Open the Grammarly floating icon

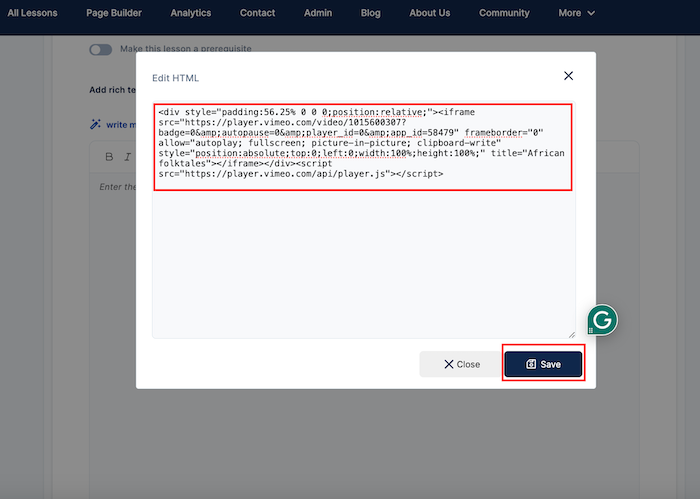602,320
